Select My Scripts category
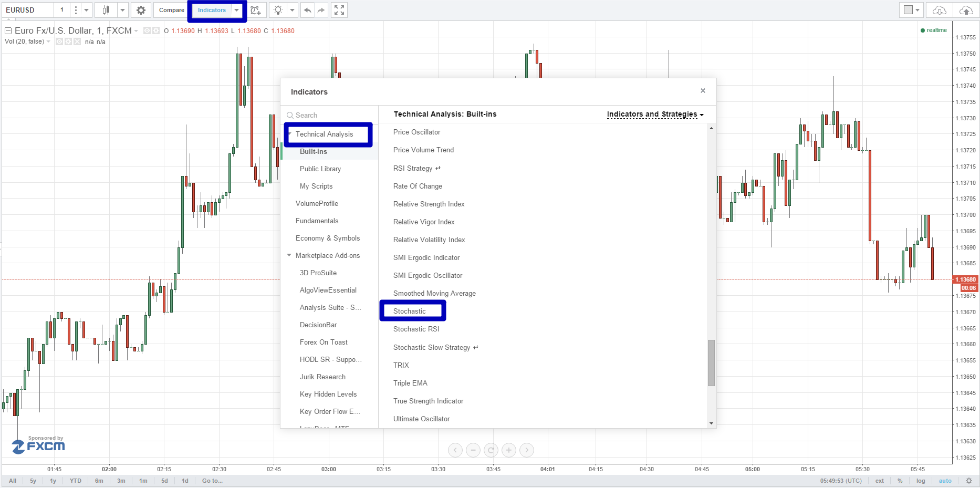This screenshot has width=980, height=488. coord(316,186)
